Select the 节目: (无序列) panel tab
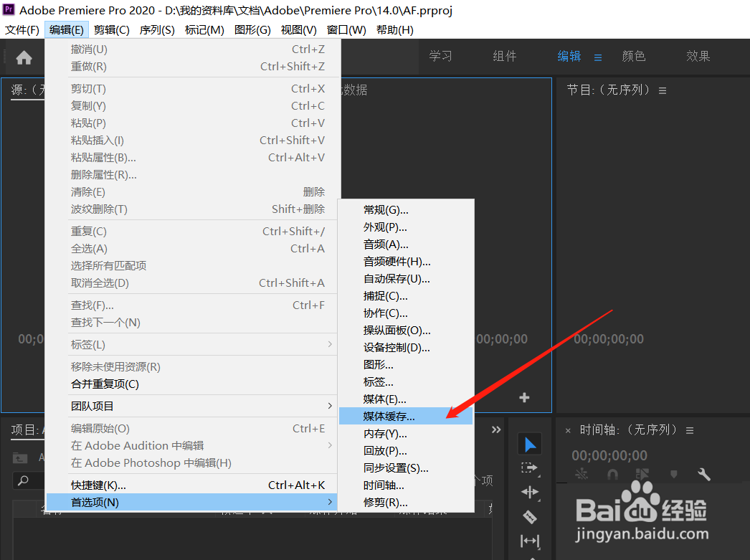This screenshot has height=560, width=750. [x=609, y=90]
